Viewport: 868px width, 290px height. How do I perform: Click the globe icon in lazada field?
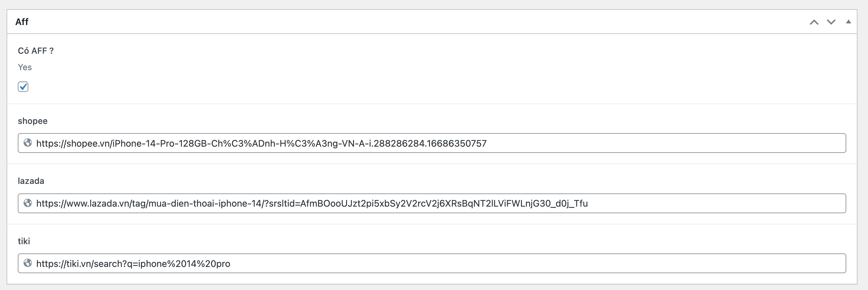(x=28, y=203)
